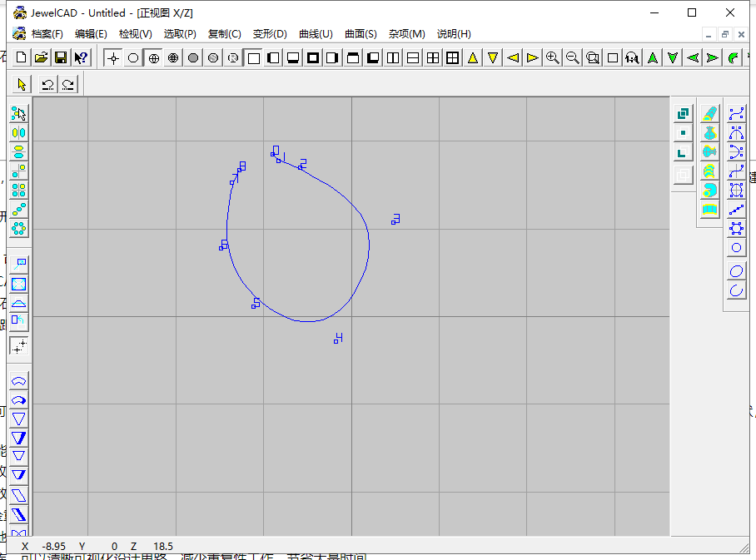
Task: Split view into two vertical panes
Action: click(x=393, y=58)
